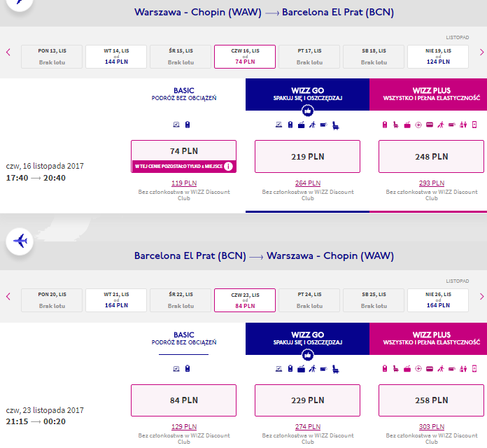This screenshot has width=487, height=448.
Task: Click return WIZZ GO header banner
Action: coord(307,339)
